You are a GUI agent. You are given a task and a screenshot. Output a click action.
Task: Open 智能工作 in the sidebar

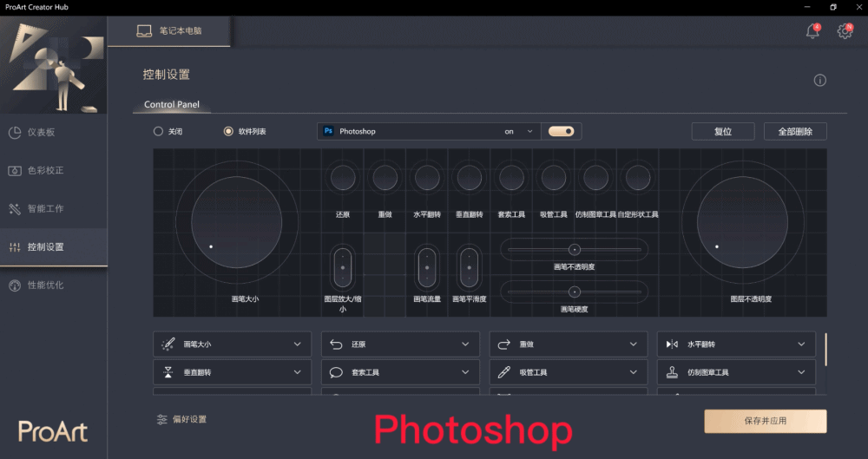(x=53, y=209)
